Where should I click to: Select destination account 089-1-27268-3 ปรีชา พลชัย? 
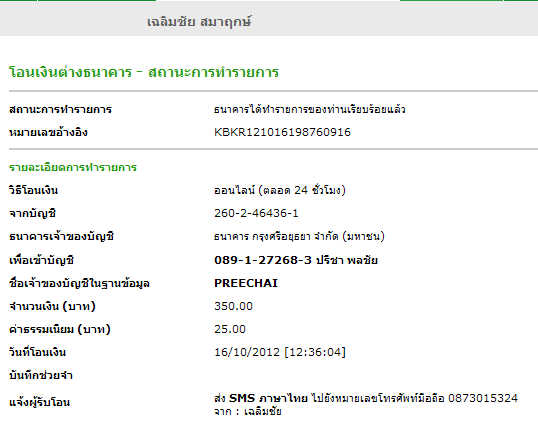point(296,260)
